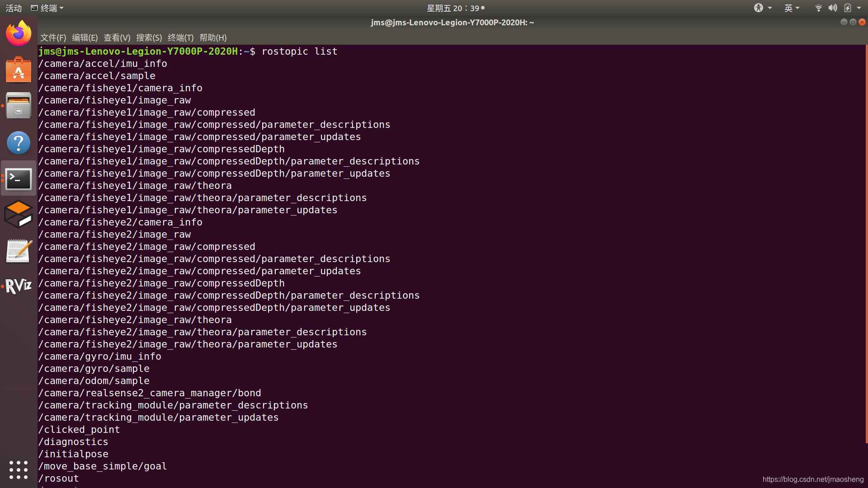Click the /camera/accel/sample line

97,75
